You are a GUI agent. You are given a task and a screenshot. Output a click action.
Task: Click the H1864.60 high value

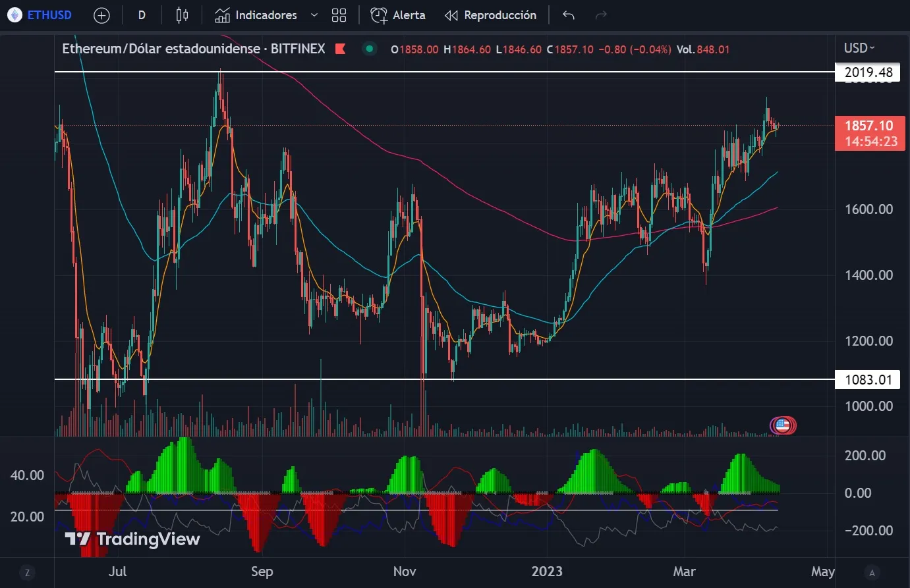(467, 49)
